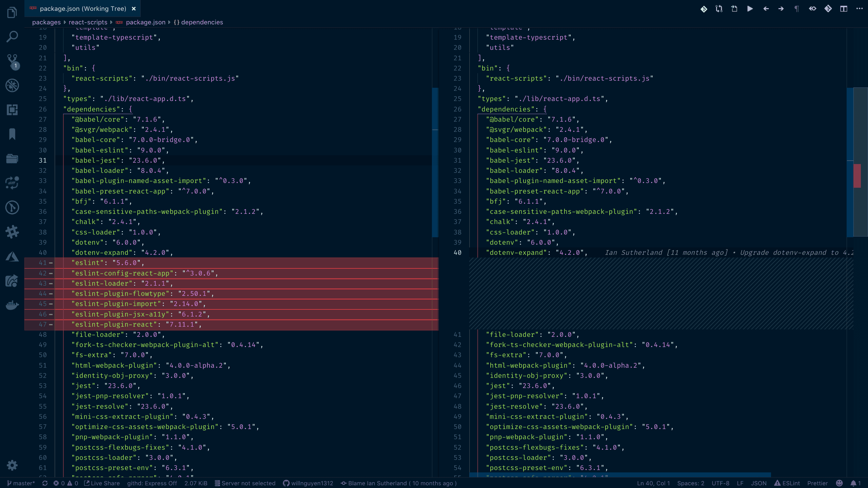This screenshot has width=868, height=488.
Task: Click the "babel-jest" line 31 in left editor
Action: pyautogui.click(x=232, y=161)
